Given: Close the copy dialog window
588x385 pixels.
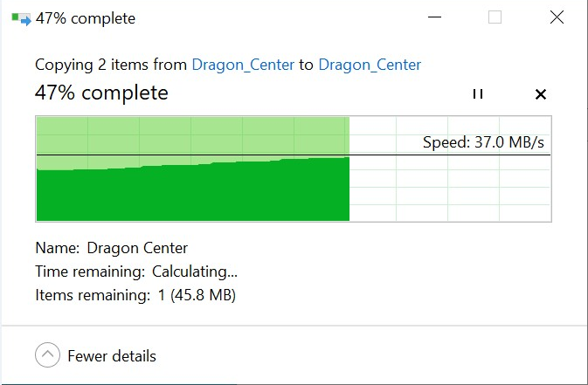Looking at the screenshot, I should click(x=557, y=17).
